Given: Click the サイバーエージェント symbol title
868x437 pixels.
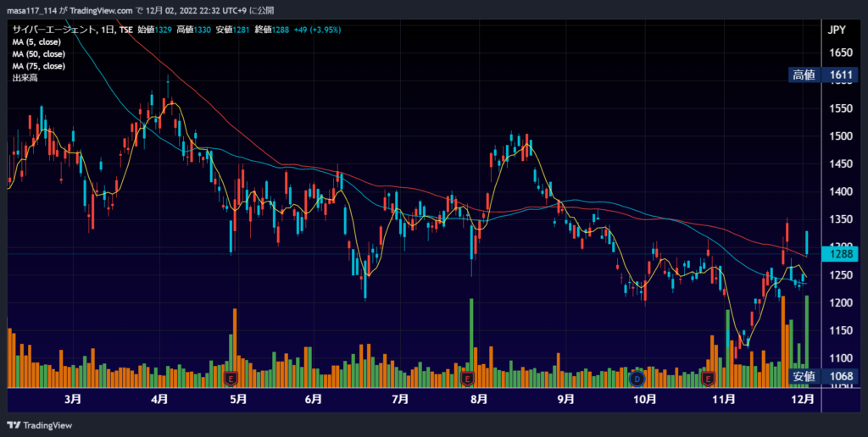Looking at the screenshot, I should (53, 30).
